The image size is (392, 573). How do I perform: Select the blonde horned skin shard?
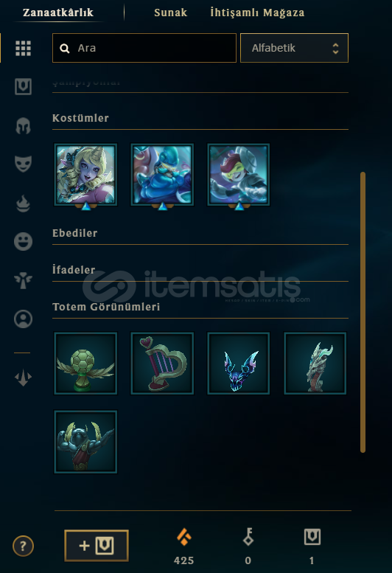(x=85, y=175)
